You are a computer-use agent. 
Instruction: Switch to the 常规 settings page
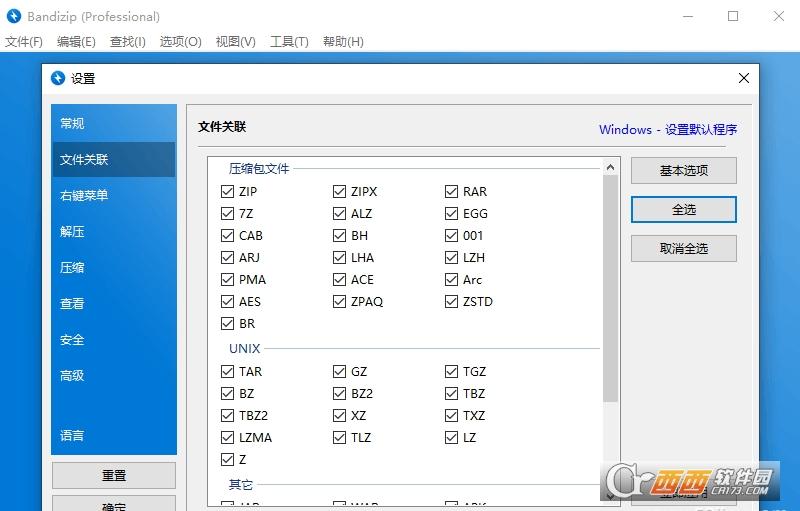114,123
